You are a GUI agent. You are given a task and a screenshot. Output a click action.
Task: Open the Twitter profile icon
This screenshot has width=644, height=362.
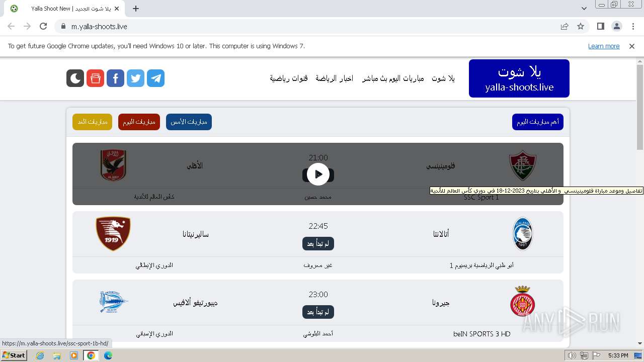pos(135,78)
